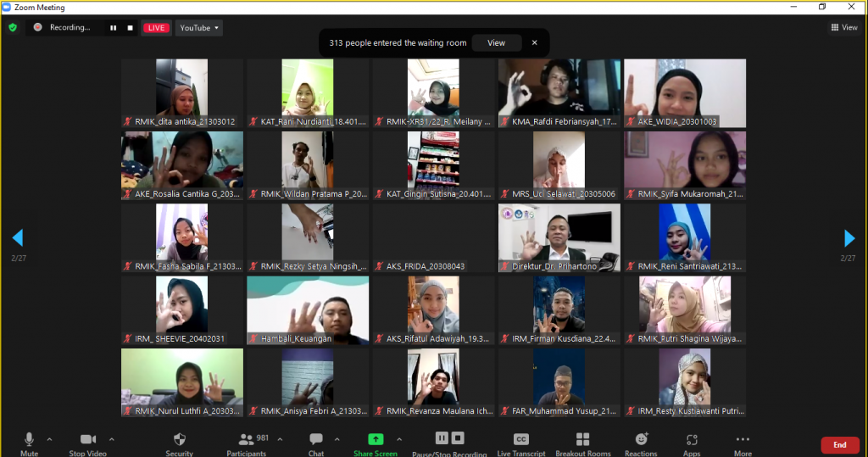The height and width of the screenshot is (457, 868).
Task: Pause the recording in the top bar
Action: (113, 28)
